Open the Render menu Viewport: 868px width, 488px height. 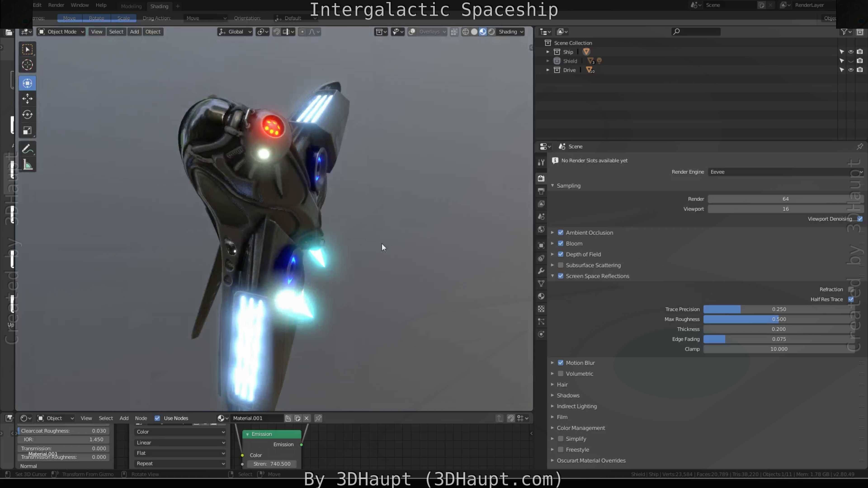click(x=56, y=5)
